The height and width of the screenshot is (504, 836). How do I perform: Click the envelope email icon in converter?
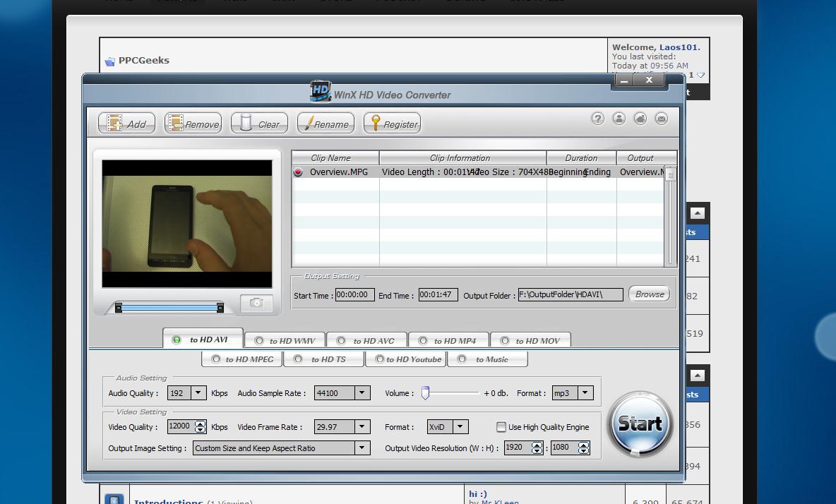point(662,119)
